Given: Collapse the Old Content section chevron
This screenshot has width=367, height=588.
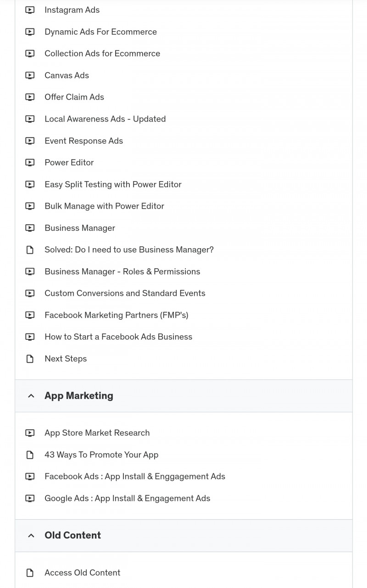Looking at the screenshot, I should pyautogui.click(x=31, y=535).
